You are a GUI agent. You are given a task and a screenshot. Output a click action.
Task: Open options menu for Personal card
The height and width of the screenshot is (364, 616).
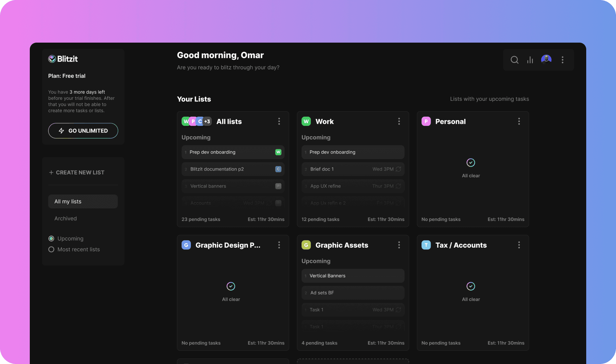(x=519, y=121)
